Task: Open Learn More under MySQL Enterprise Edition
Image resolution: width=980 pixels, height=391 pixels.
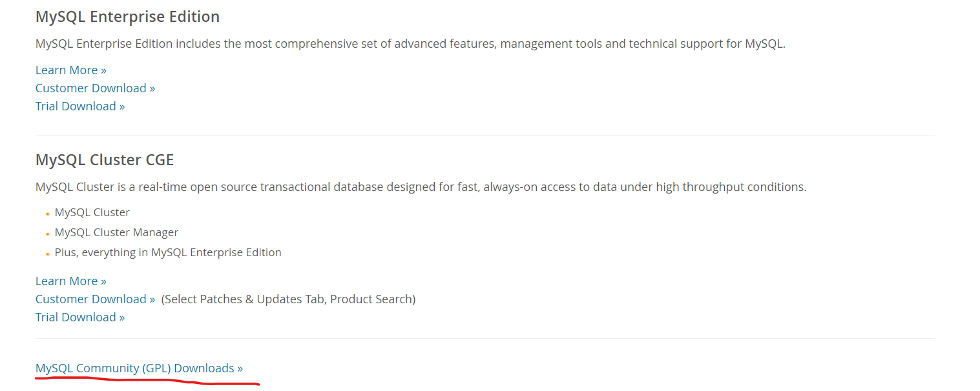Action: coord(70,70)
